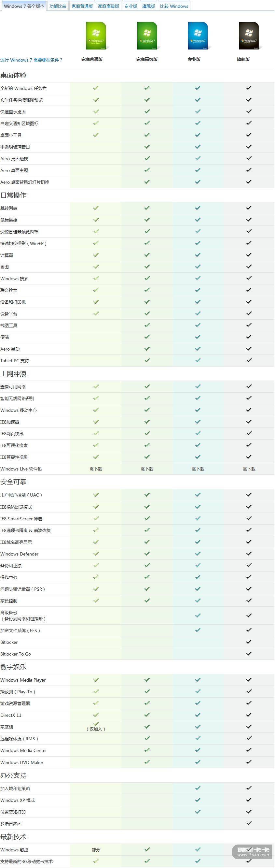Click 家庭普通版 checkmark for 全新的 Windows 任务栏
The width and height of the screenshot is (275, 868).
(96, 88)
